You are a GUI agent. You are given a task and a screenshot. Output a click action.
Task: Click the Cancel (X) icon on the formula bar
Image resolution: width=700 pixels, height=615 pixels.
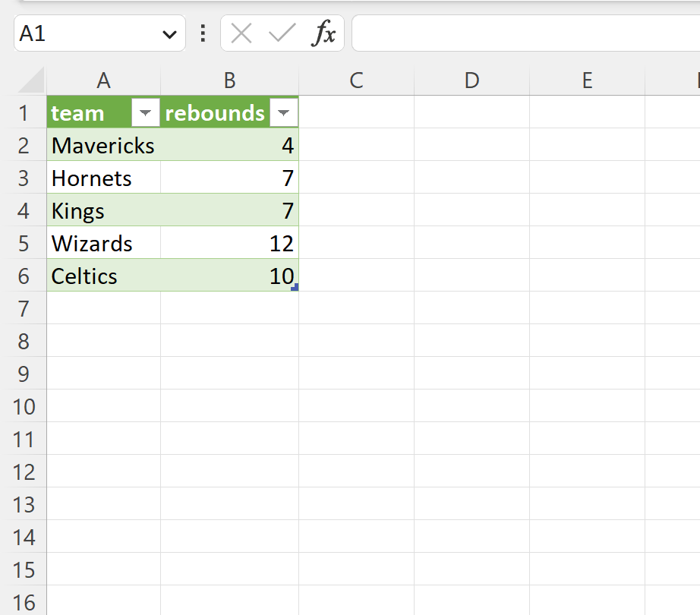click(x=241, y=33)
